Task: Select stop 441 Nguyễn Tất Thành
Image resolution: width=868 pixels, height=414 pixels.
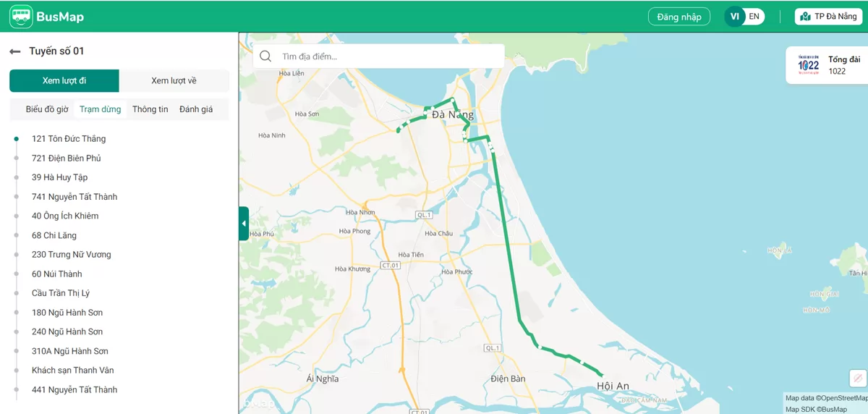Action: 75,389
